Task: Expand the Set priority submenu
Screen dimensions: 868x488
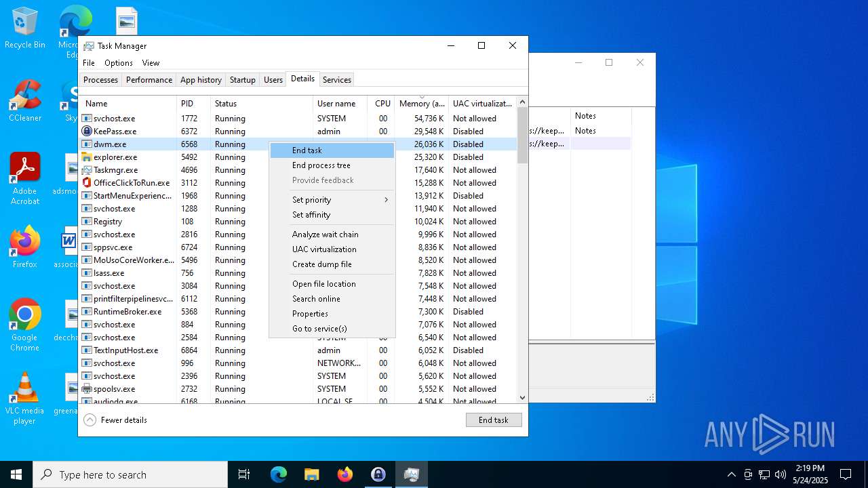Action: (332, 199)
